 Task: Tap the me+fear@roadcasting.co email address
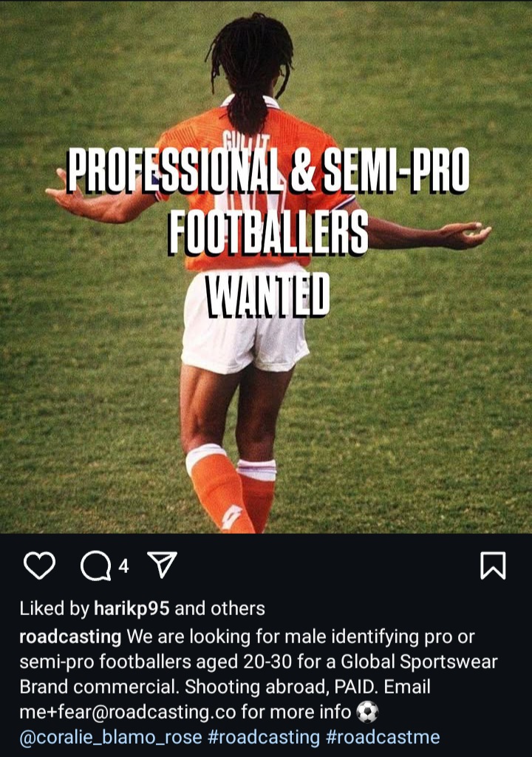pyautogui.click(x=127, y=712)
